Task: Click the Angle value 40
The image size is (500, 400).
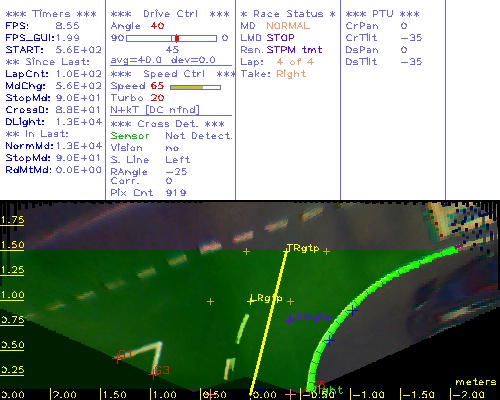Action: (x=157, y=26)
